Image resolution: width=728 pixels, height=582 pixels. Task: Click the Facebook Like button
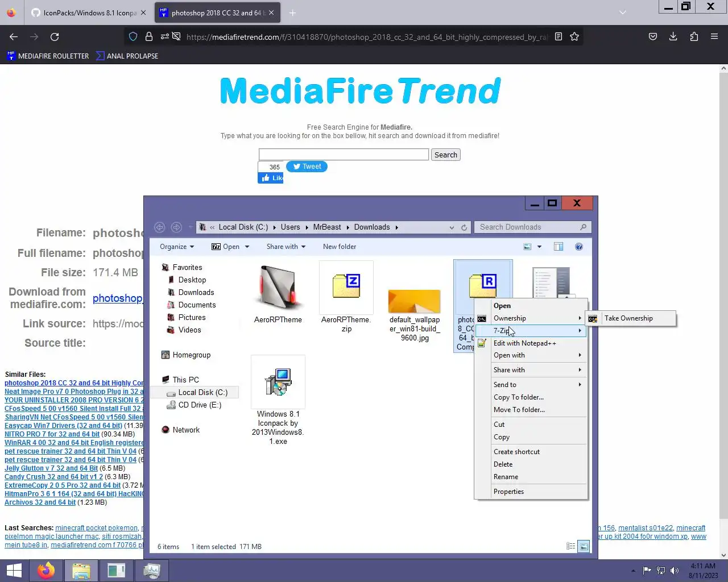pyautogui.click(x=271, y=178)
